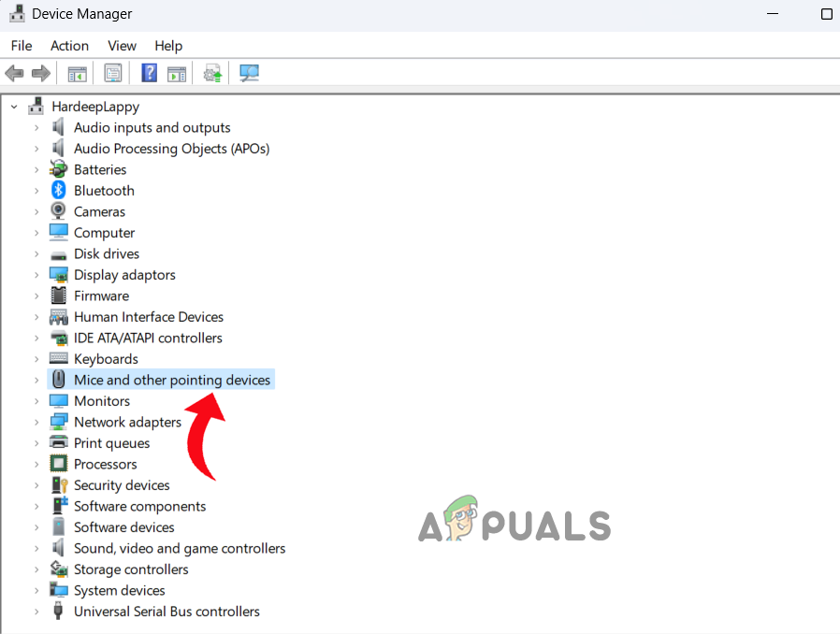
Task: Collapse the HardeepLappy root node
Action: tap(12, 106)
